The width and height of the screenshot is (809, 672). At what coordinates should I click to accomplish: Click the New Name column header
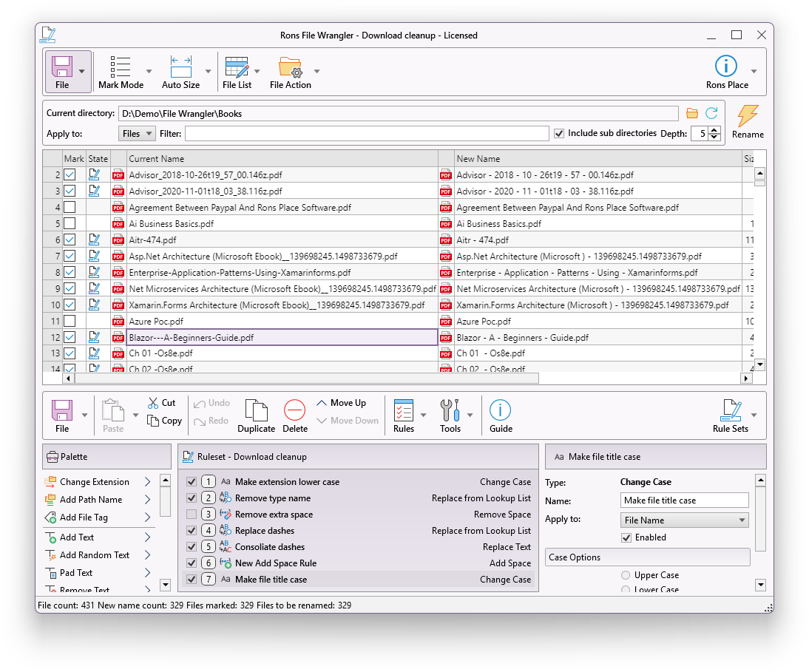[x=597, y=159]
